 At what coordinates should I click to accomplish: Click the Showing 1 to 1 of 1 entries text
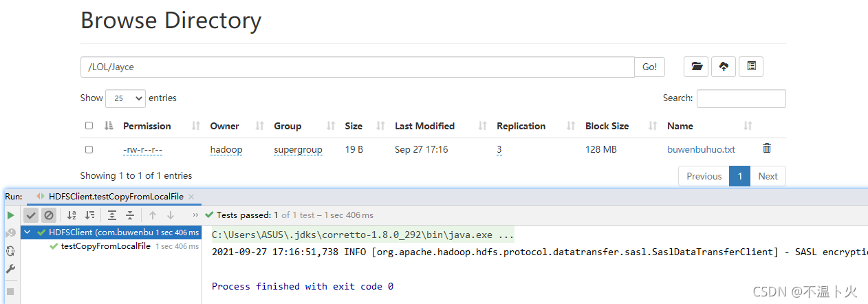pos(136,175)
